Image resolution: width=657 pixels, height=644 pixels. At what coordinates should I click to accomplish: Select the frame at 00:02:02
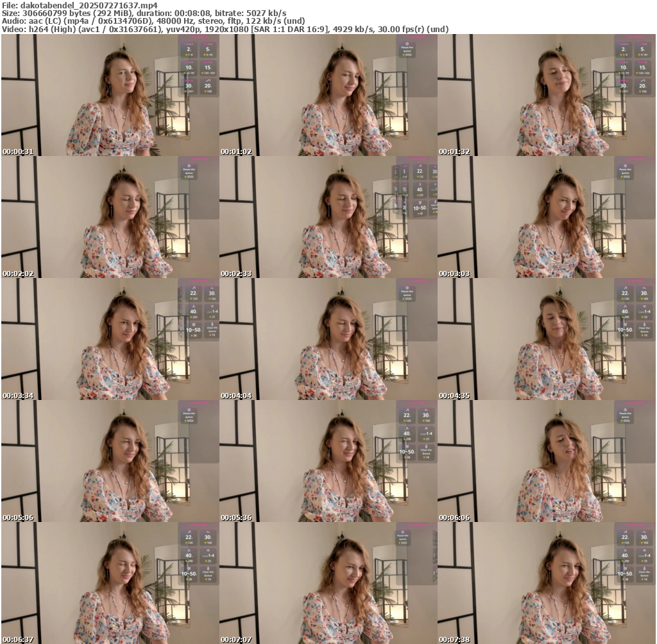click(110, 217)
